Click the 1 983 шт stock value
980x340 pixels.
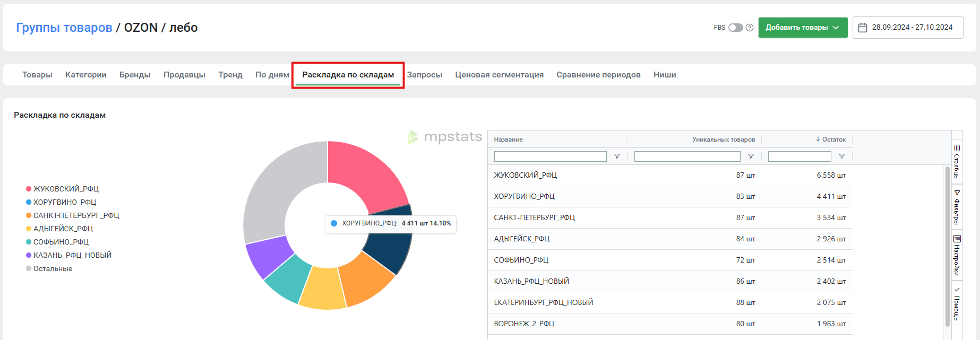point(831,324)
